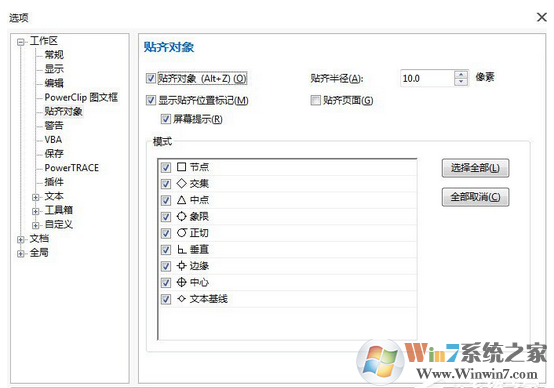Click 选择全部(L) button
This screenshot has height=388, width=554.
475,168
